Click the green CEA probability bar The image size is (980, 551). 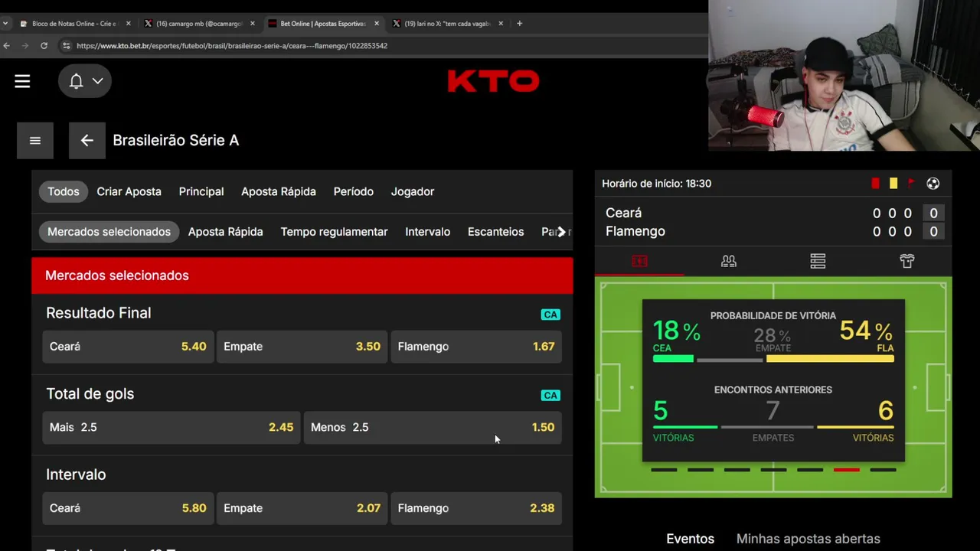(x=673, y=359)
